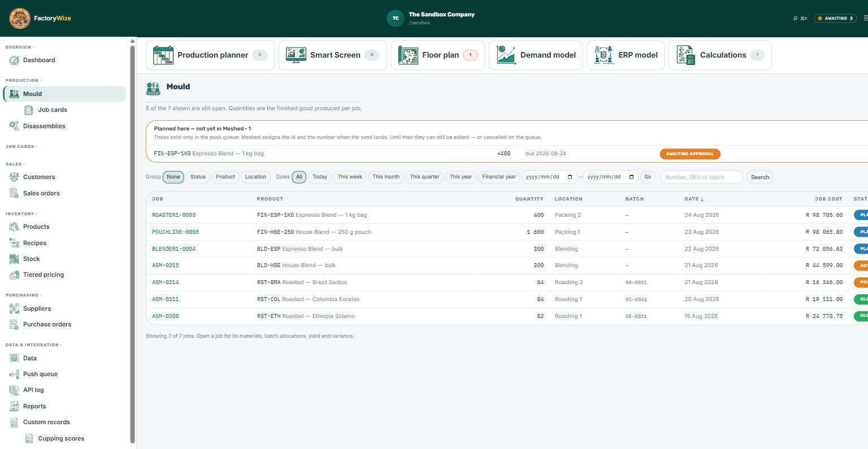
Task: Collapse the Sales sidebar section
Action: [x=15, y=164]
